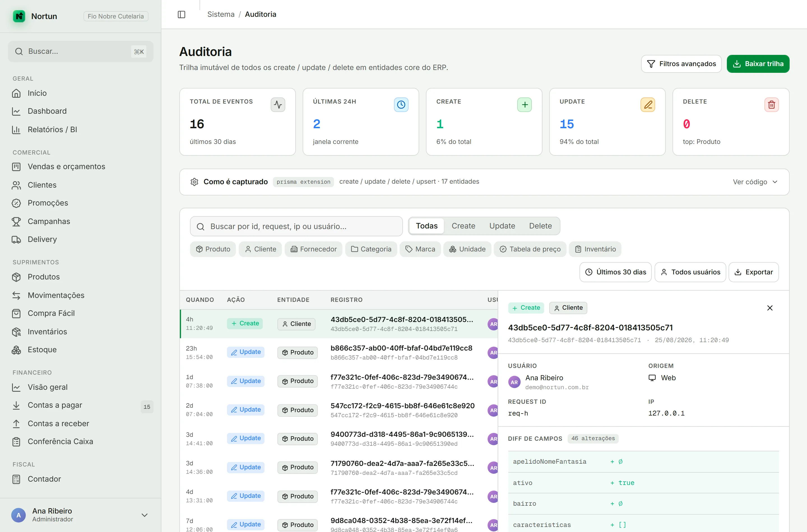Open Campanhas in the sidebar

[x=80, y=221]
